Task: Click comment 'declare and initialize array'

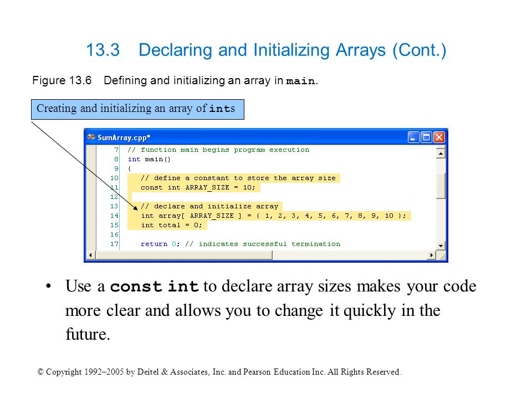Action: [x=209, y=206]
